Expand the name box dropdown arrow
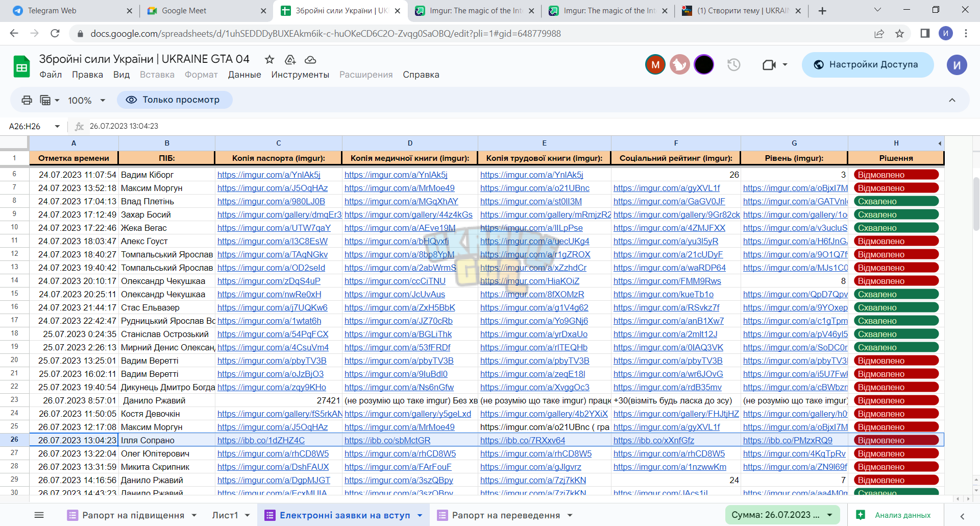Image resolution: width=980 pixels, height=526 pixels. click(x=57, y=126)
